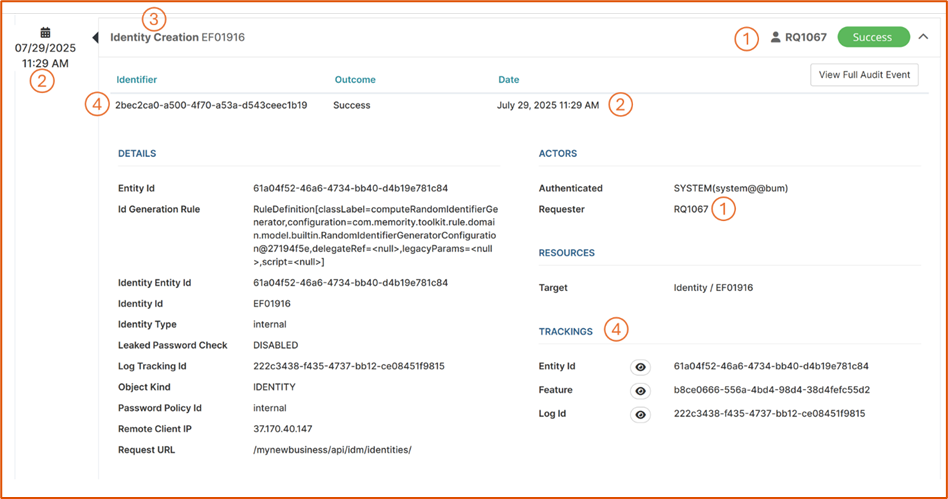Click the green Success status badge
The width and height of the screenshot is (948, 499).
tap(872, 37)
